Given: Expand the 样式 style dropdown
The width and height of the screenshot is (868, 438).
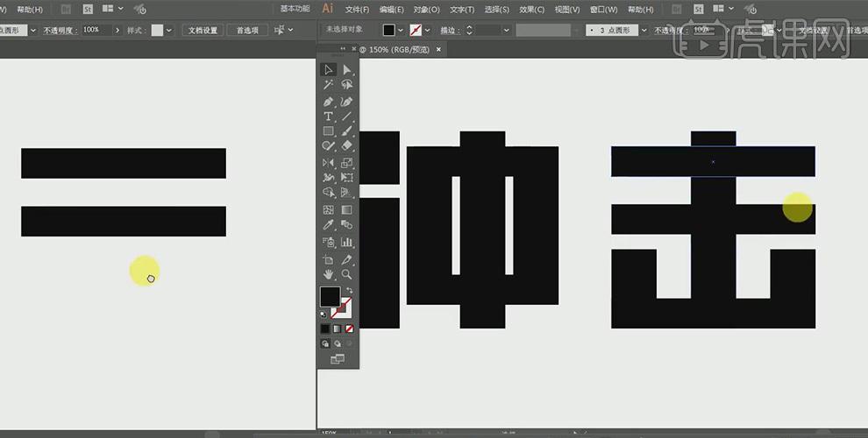Looking at the screenshot, I should tap(170, 30).
